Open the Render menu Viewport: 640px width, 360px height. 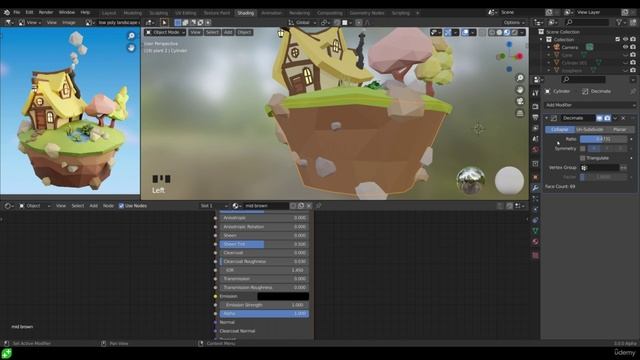(x=46, y=12)
